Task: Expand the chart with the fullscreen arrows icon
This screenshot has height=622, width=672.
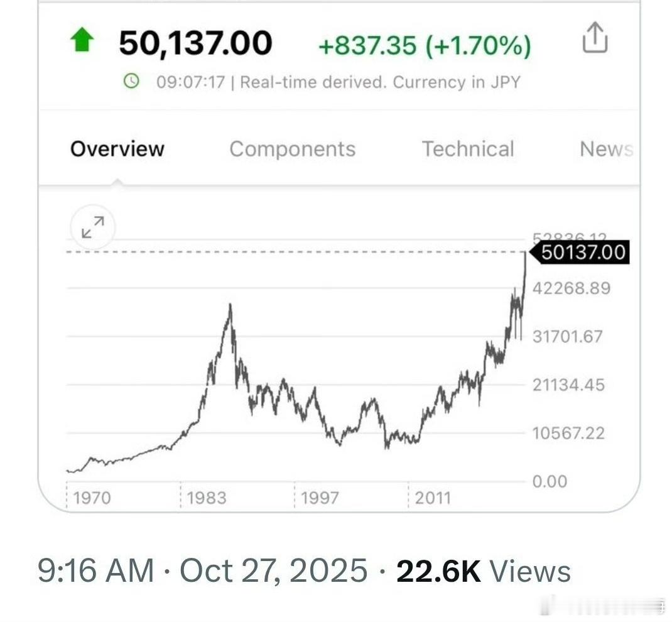Action: tap(92, 227)
